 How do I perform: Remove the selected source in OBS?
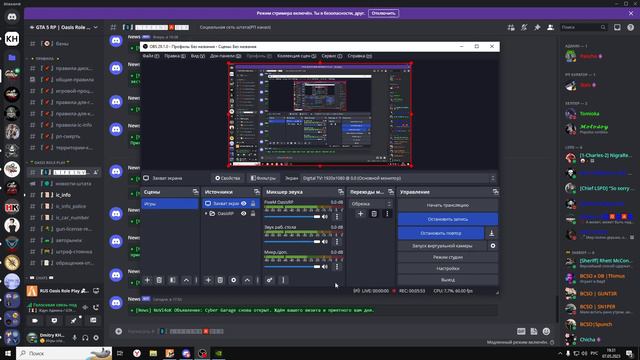[220, 280]
